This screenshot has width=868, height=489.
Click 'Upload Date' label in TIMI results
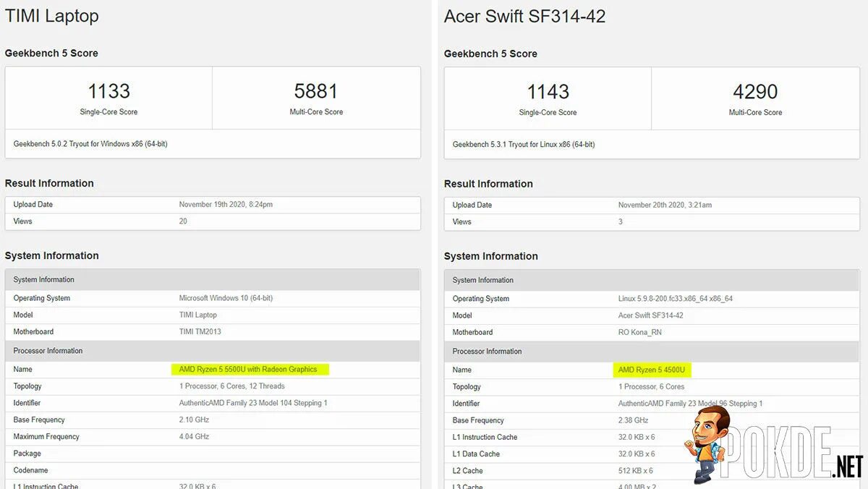pos(33,205)
